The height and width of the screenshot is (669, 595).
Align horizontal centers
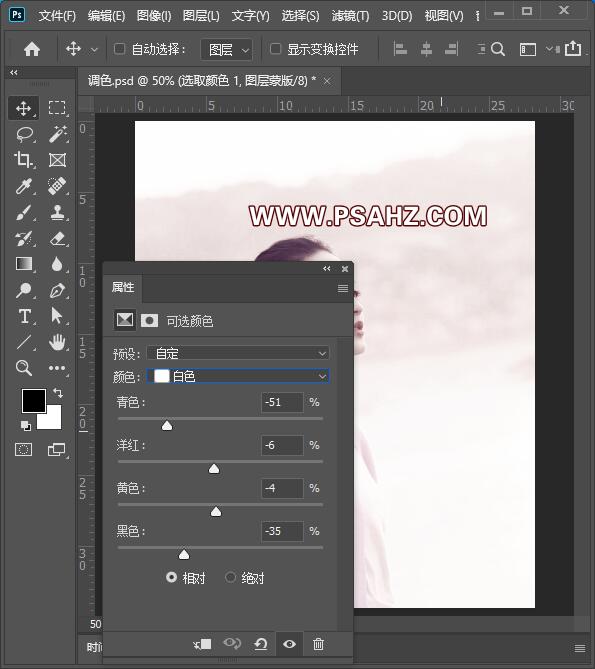(426, 49)
